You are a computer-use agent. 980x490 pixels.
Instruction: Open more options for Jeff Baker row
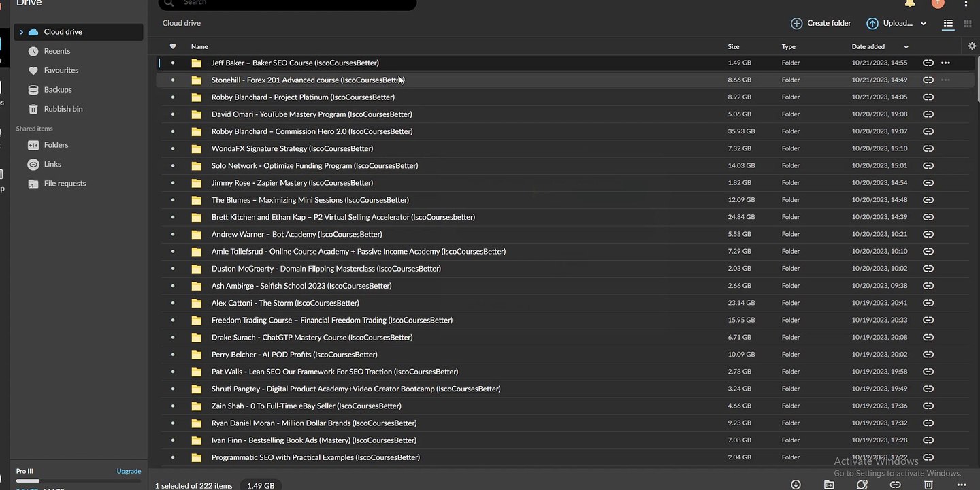pyautogui.click(x=945, y=63)
